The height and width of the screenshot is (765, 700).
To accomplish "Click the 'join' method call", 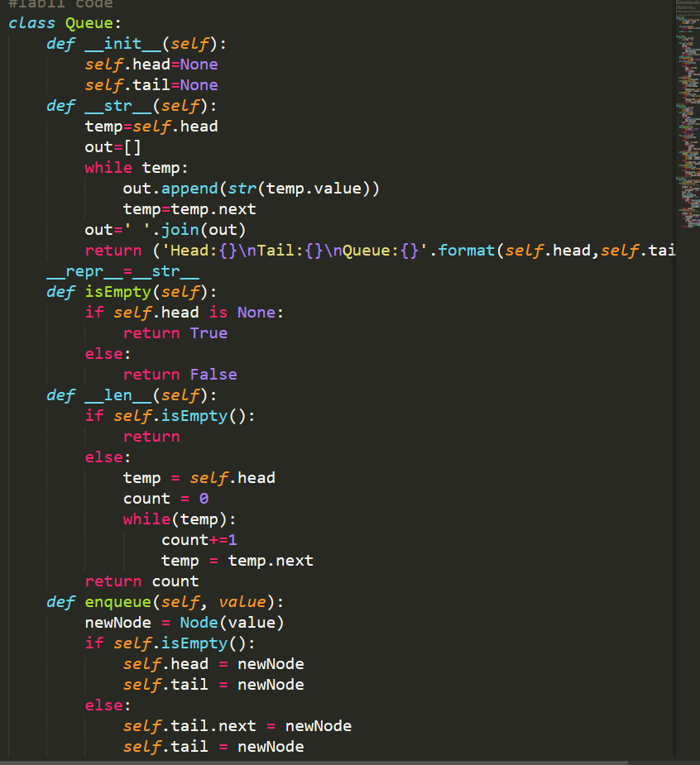I will (x=180, y=230).
